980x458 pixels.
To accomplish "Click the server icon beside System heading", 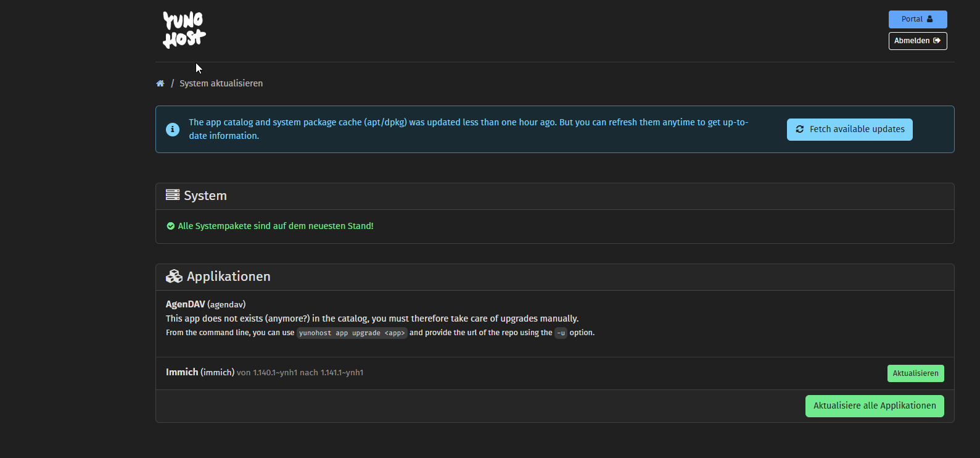I will click(173, 195).
